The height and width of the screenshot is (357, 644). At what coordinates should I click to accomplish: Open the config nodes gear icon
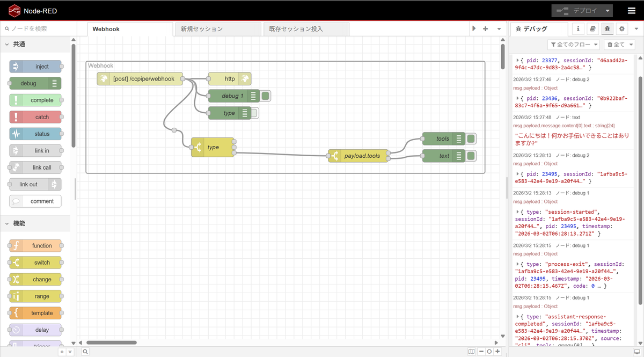pos(621,28)
